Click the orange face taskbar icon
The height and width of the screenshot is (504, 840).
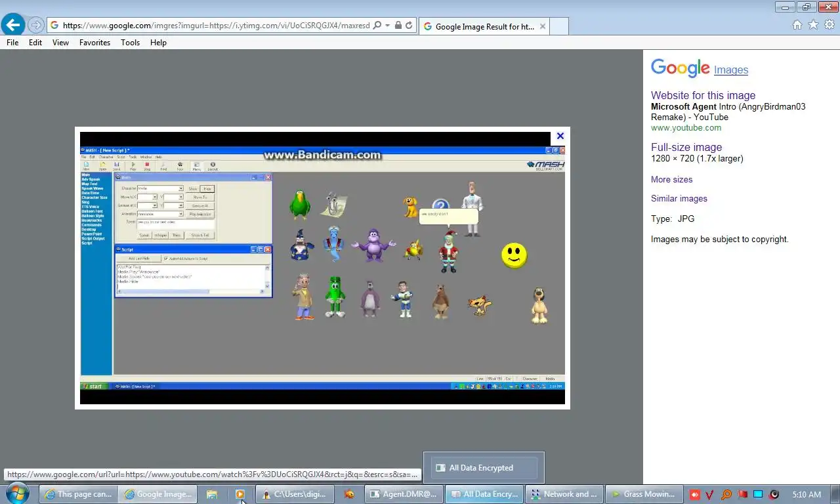[349, 494]
